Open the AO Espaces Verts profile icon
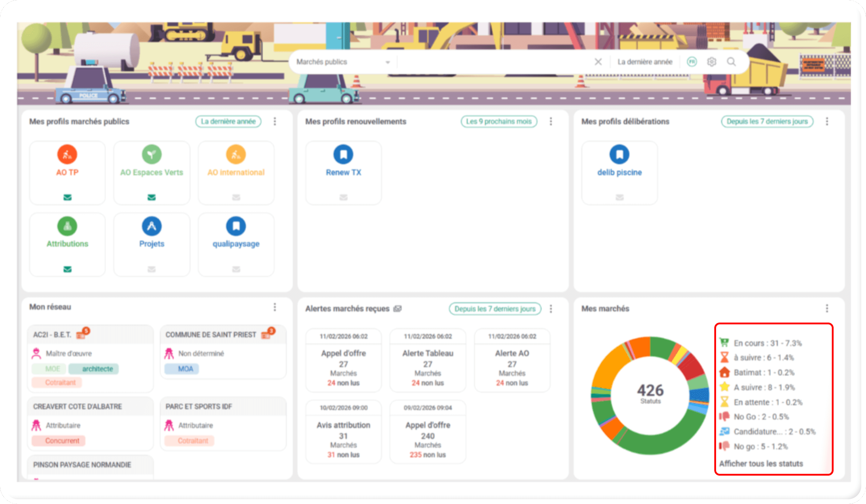Viewport: 866px width, 504px height. point(152,155)
